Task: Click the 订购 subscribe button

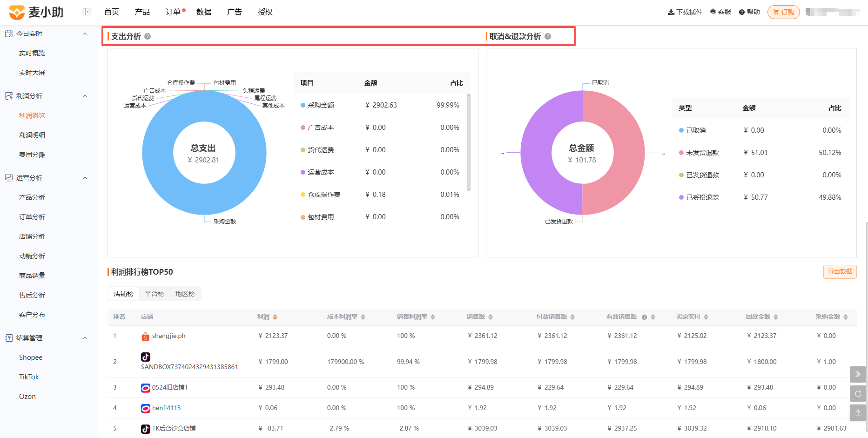Action: point(784,12)
